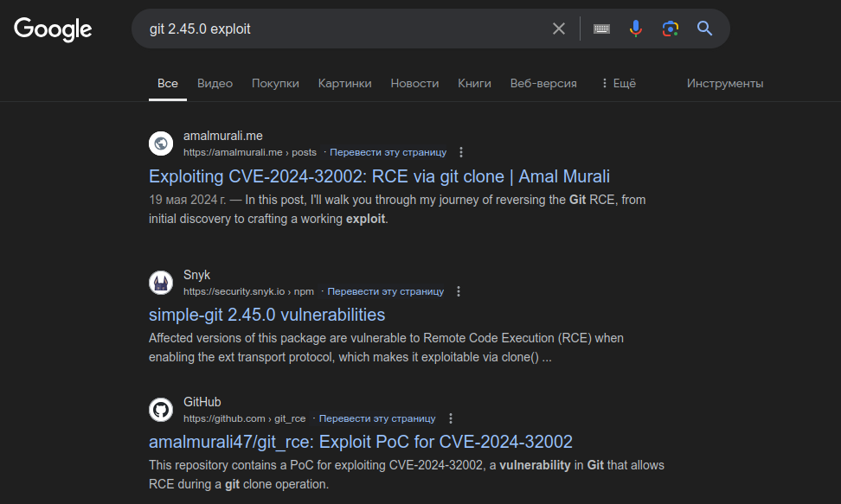The width and height of the screenshot is (841, 504).
Task: Search by image with the camera icon
Action: pos(670,29)
